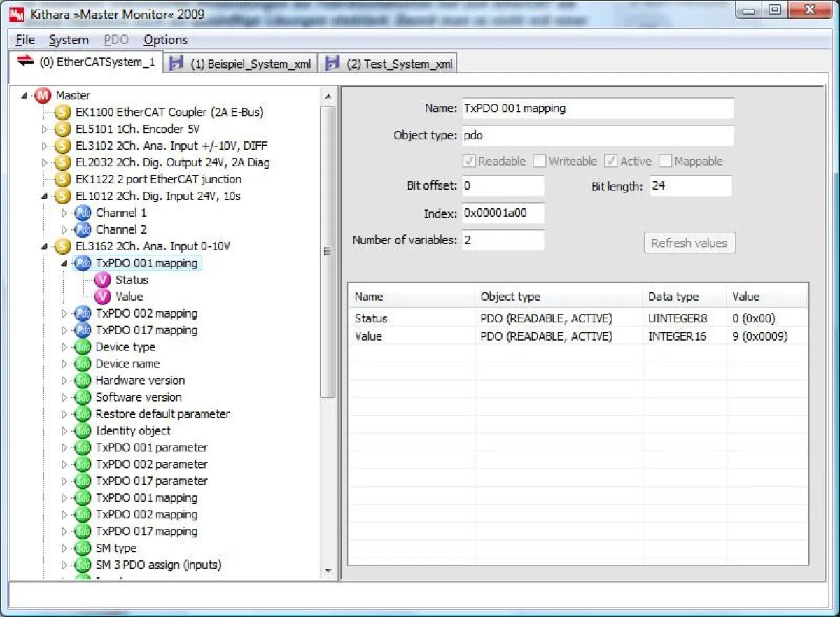Viewport: 840px width, 617px height.
Task: Expand the EL5101 Encoder 5V node
Action: (45, 129)
